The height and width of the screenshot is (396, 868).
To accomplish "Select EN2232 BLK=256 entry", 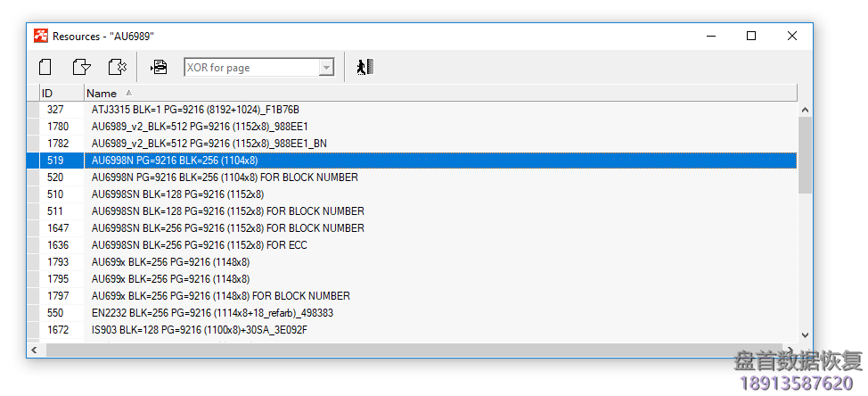I will 212,313.
